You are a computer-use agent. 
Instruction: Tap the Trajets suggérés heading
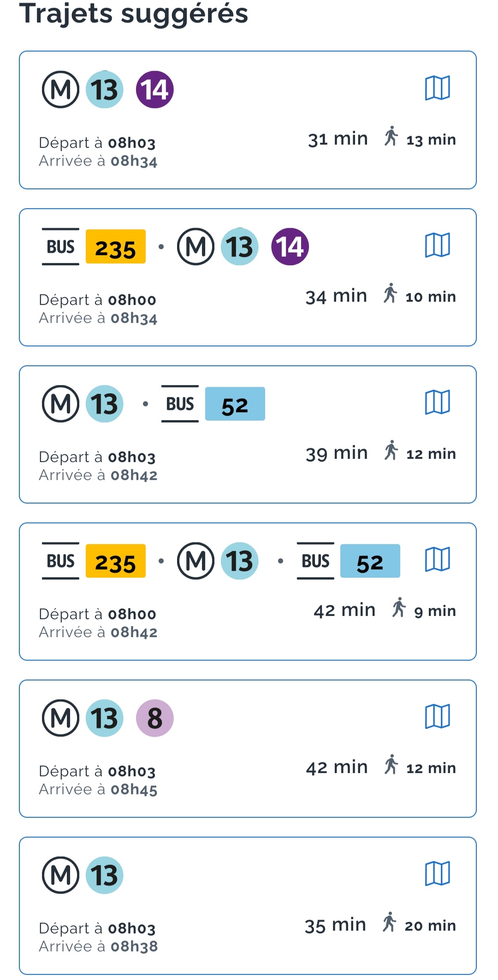[134, 14]
